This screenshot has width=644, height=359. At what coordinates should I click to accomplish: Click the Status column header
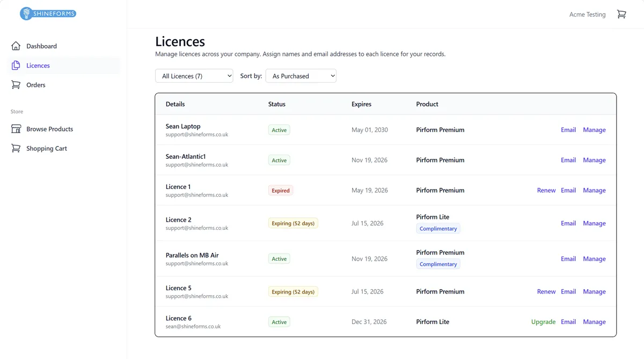[277, 104]
